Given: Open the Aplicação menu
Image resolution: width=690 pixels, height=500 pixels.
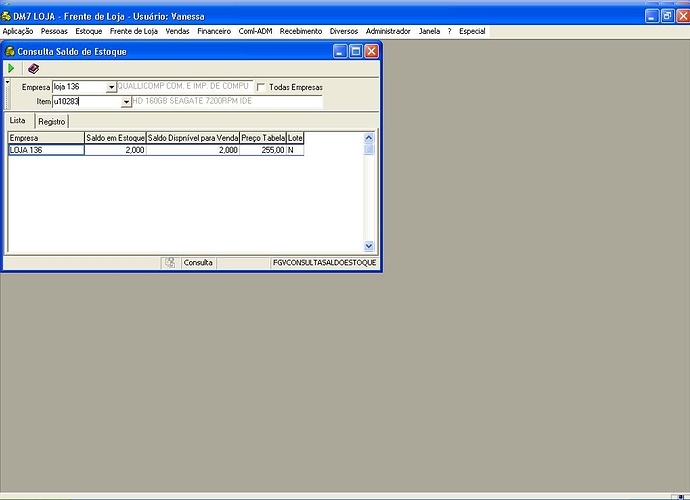Looking at the screenshot, I should [18, 31].
